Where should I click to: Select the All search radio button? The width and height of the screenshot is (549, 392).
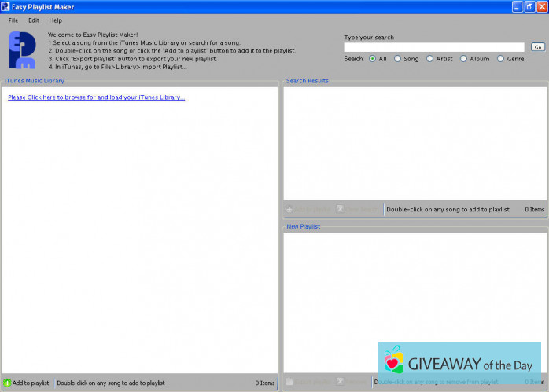click(x=372, y=58)
